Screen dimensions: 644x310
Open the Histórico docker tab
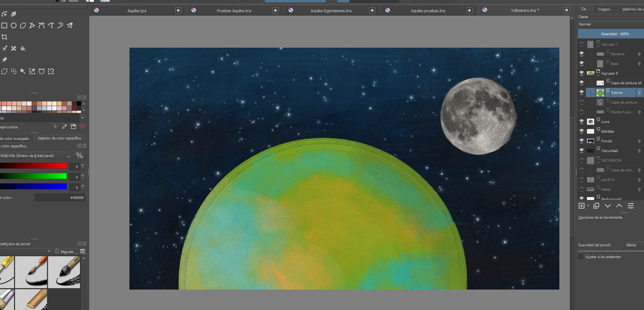pyautogui.click(x=632, y=9)
